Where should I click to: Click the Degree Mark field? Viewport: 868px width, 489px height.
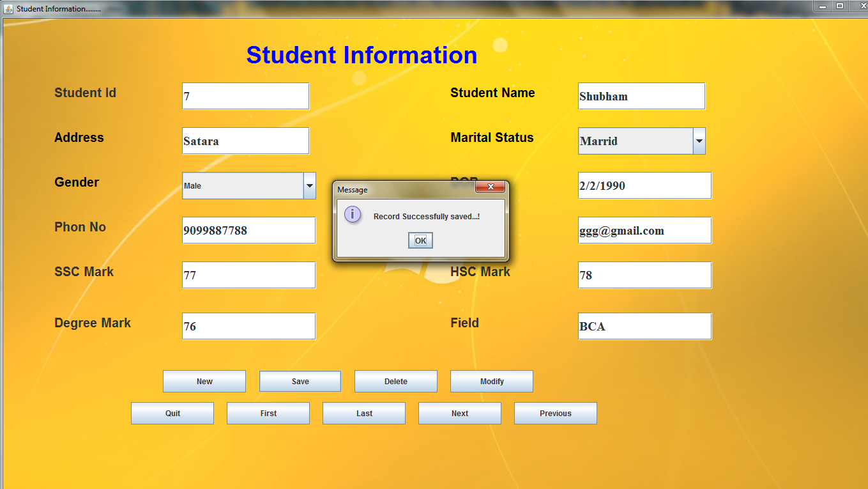click(249, 326)
